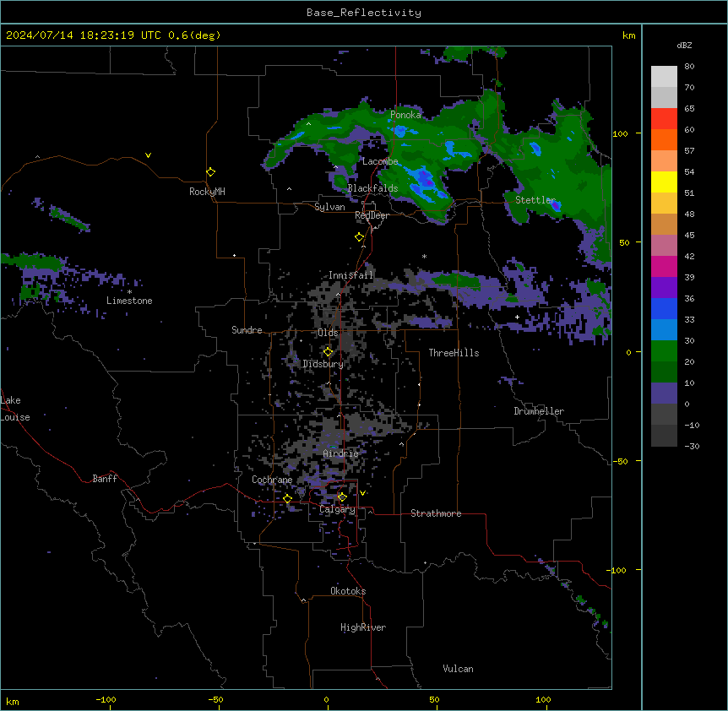The width and height of the screenshot is (728, 711).
Task: Click the Blackfalds label on map
Action: (x=372, y=188)
